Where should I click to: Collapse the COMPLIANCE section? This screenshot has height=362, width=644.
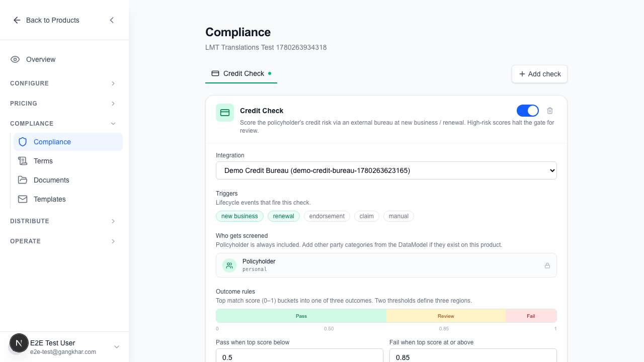[64, 124]
